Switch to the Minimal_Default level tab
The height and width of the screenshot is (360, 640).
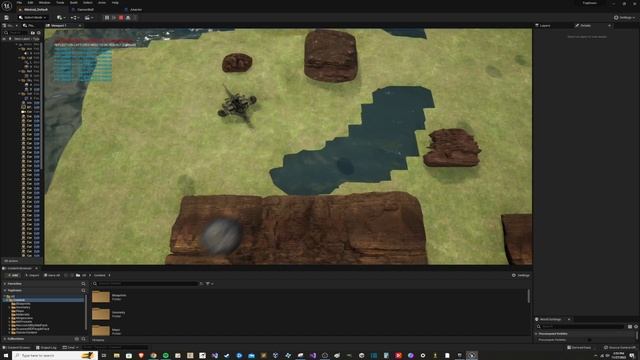(x=36, y=9)
